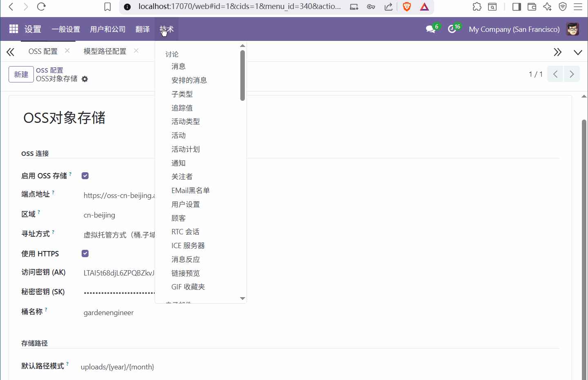Click the 桶名称 field gardenengineer
The width and height of the screenshot is (588, 380).
coord(109,313)
